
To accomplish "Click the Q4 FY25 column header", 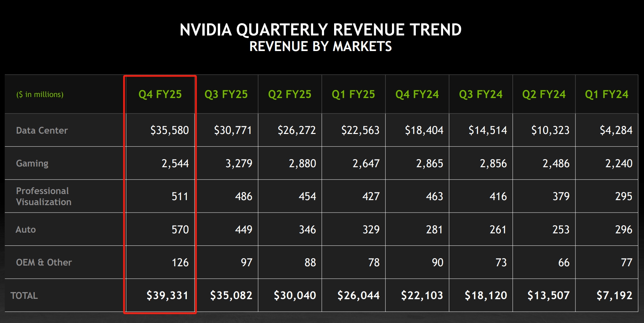I will (160, 94).
